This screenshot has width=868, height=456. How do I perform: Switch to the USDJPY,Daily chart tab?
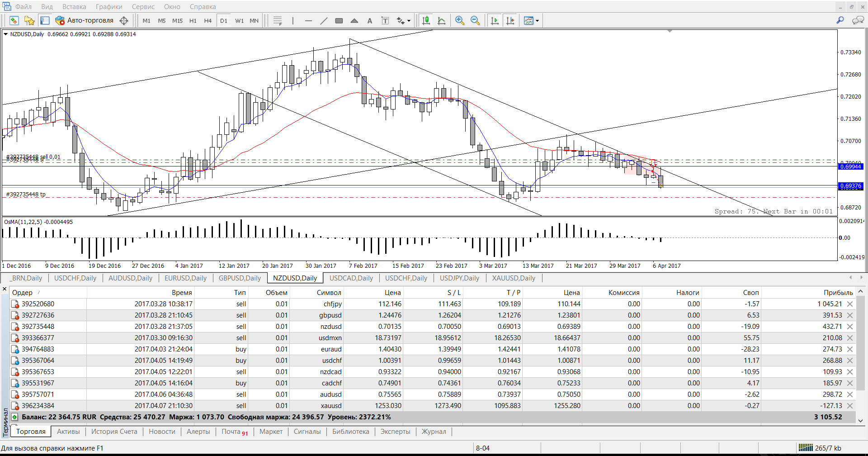459,278
